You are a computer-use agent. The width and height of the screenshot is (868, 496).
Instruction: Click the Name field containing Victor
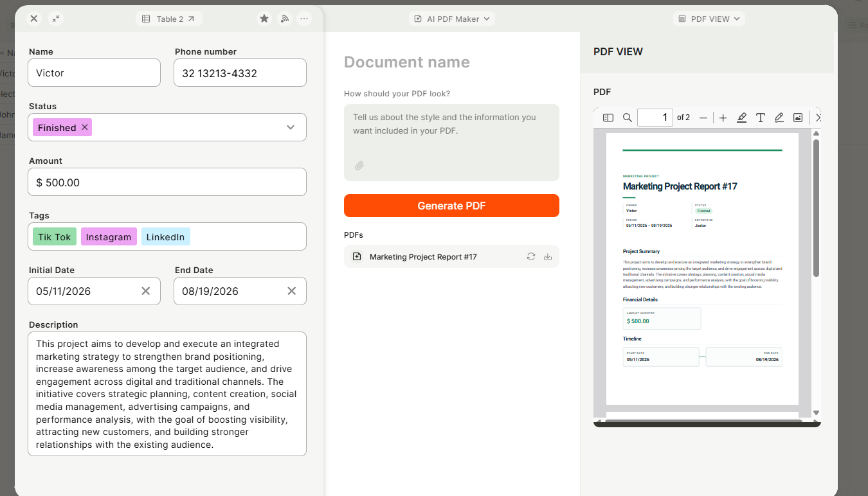[x=94, y=73]
